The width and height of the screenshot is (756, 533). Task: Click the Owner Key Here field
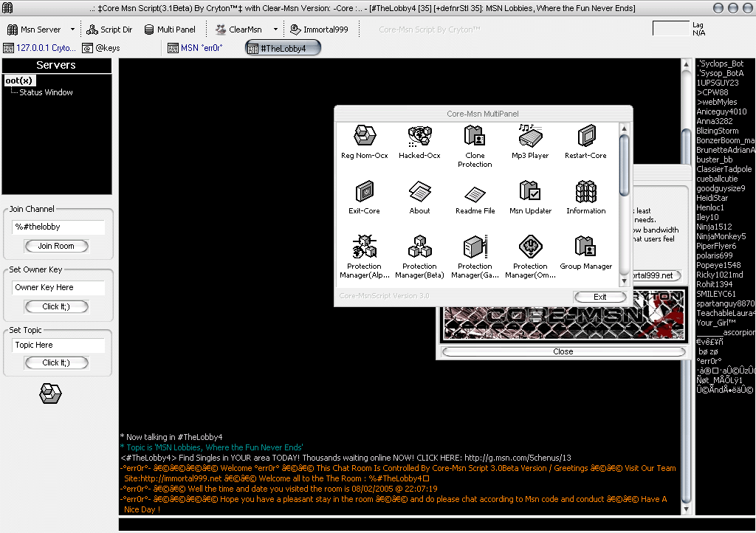[58, 288]
